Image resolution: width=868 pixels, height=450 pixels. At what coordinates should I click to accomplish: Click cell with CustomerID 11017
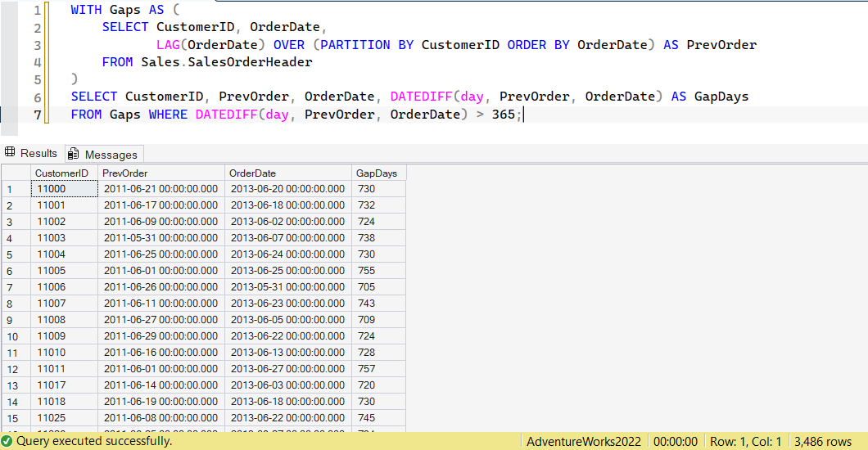click(64, 385)
